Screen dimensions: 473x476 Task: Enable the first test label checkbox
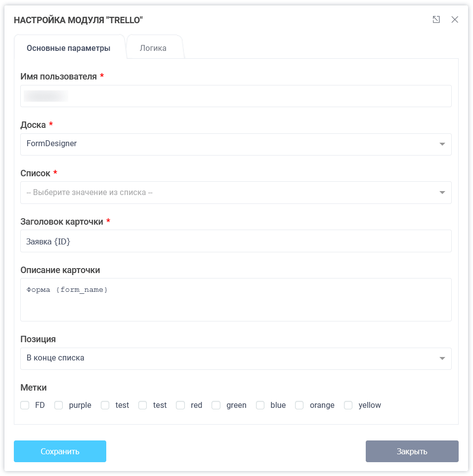(x=105, y=405)
